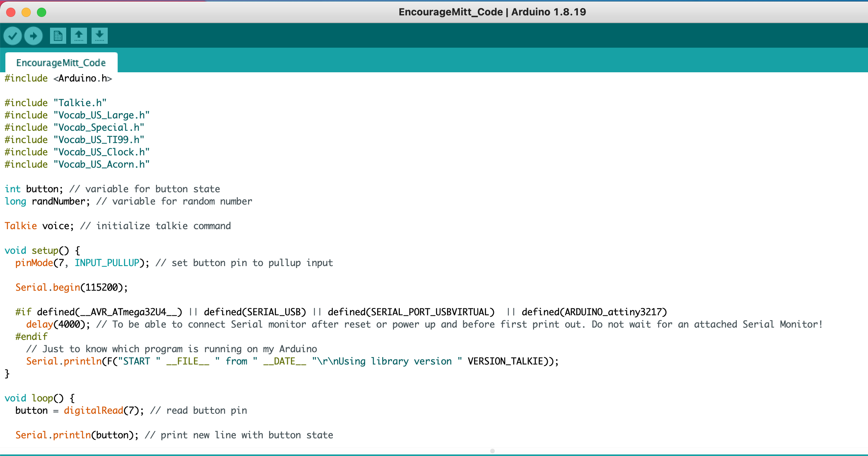Click the "Vocab_US_TI99.h" include line
This screenshot has height=456, width=868.
coord(75,140)
